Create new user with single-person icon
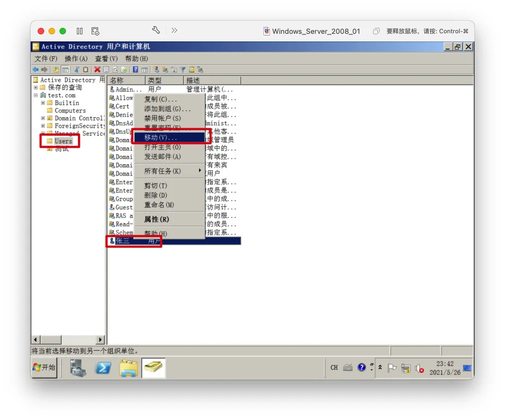505x420 pixels. (x=156, y=70)
